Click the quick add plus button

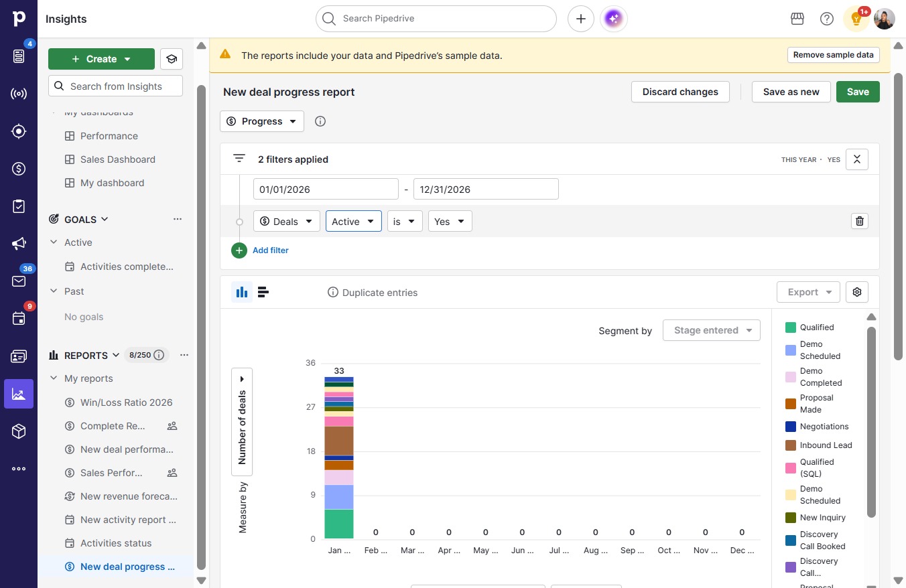(581, 19)
